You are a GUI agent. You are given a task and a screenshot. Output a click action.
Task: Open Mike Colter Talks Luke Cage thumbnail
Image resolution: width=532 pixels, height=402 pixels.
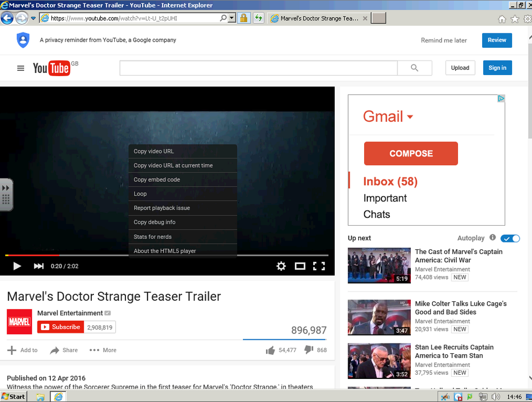pos(379,317)
